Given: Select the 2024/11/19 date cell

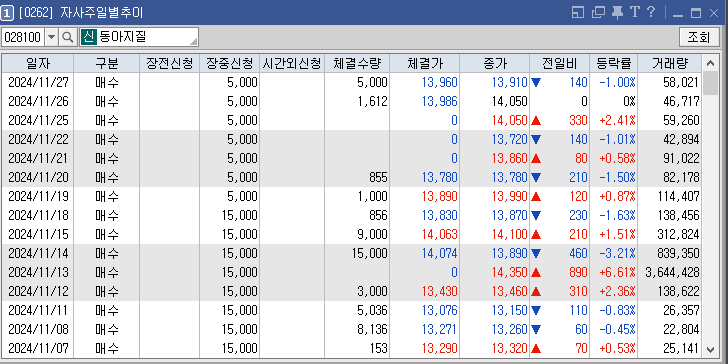Looking at the screenshot, I should 38,196.
